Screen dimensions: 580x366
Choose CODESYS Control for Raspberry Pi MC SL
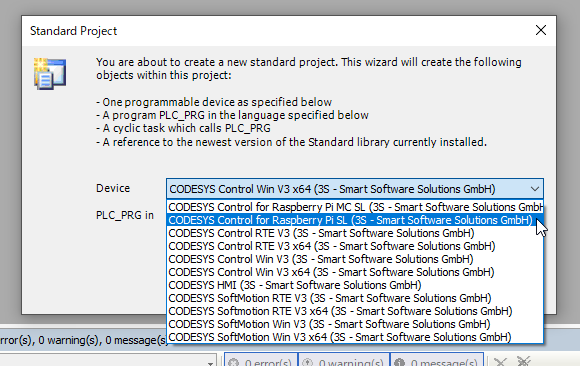[x=355, y=207]
